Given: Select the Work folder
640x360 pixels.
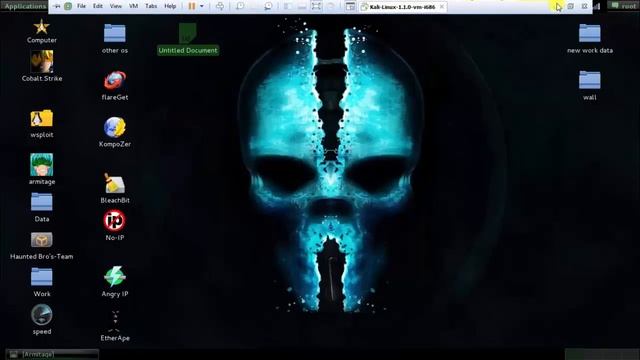Looking at the screenshot, I should tap(42, 277).
